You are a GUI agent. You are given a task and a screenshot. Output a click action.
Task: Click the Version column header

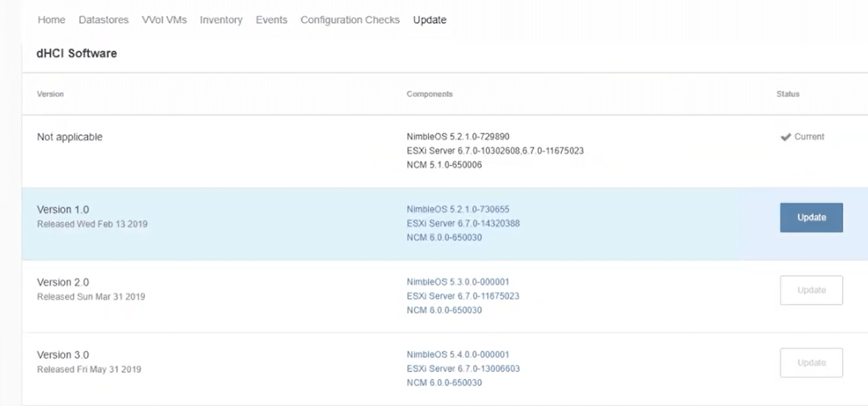pyautogui.click(x=50, y=94)
